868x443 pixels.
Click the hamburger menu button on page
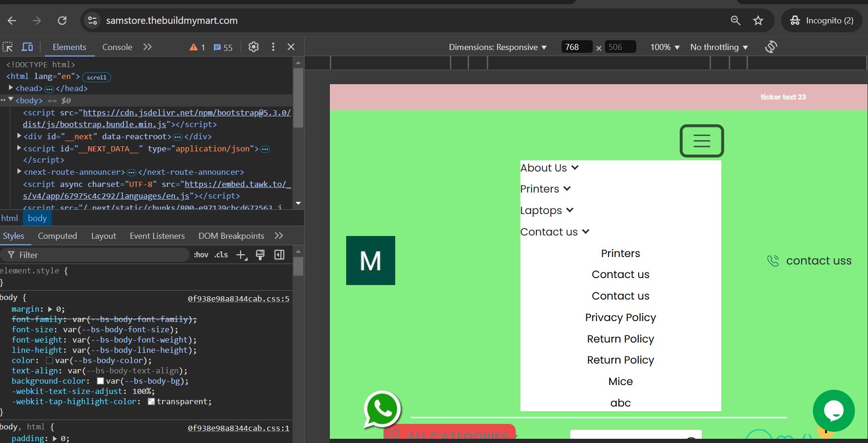coord(702,141)
